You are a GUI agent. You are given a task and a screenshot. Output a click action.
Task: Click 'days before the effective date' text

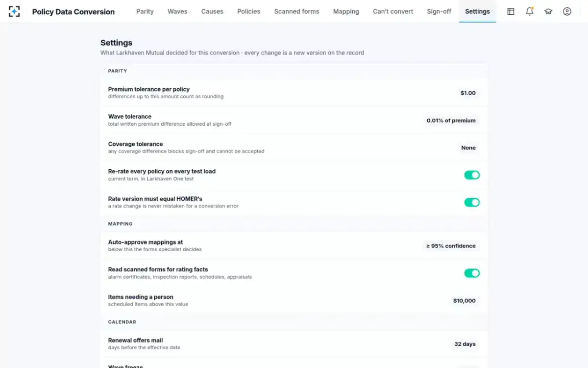point(144,348)
